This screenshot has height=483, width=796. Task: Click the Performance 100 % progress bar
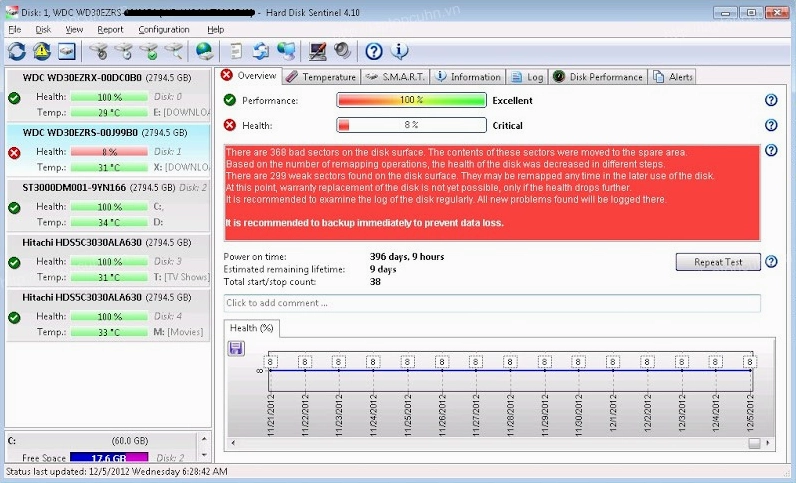pyautogui.click(x=411, y=100)
